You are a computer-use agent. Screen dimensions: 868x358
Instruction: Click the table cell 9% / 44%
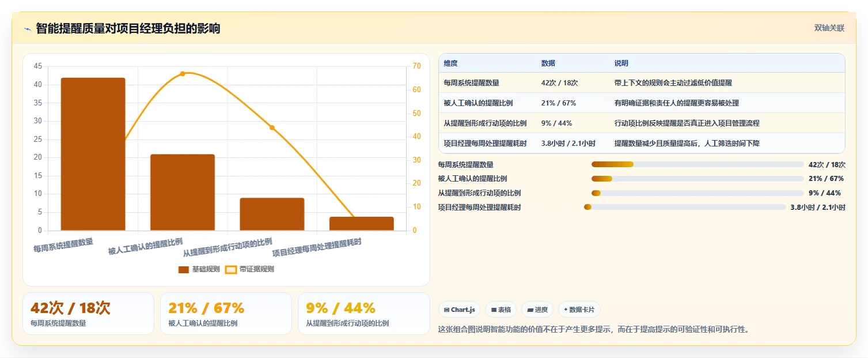point(556,123)
